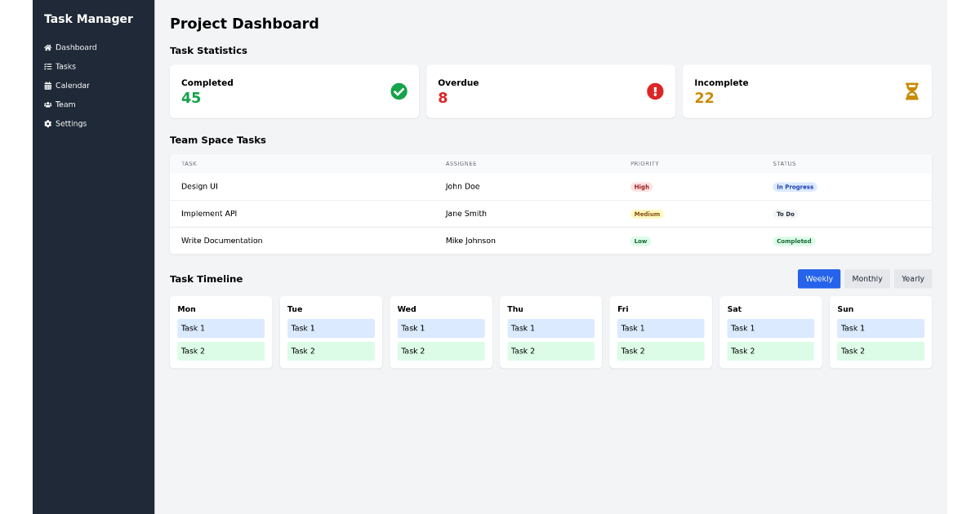Image resolution: width=980 pixels, height=514 pixels.
Task: Click the Low priority badge for Write Documentation
Action: [x=640, y=241]
